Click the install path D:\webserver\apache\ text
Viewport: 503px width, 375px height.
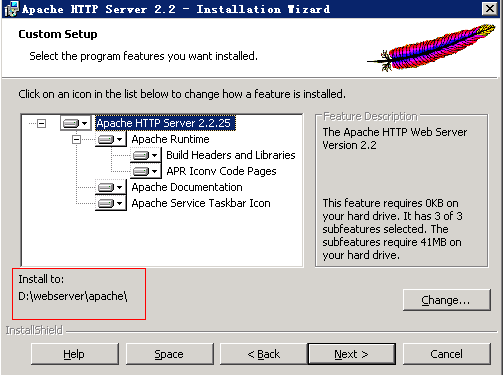coord(73,296)
